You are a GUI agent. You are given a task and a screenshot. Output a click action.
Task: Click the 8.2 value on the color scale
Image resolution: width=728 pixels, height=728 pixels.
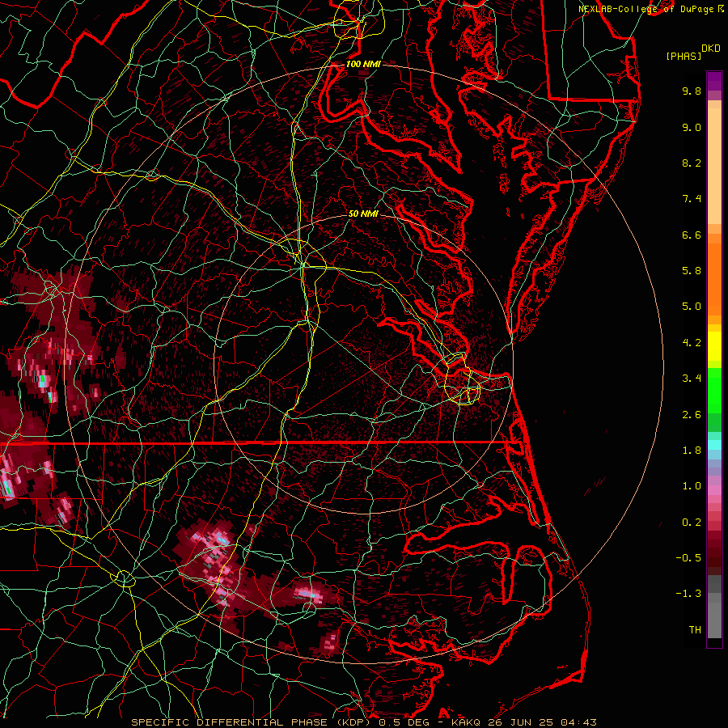click(x=692, y=163)
